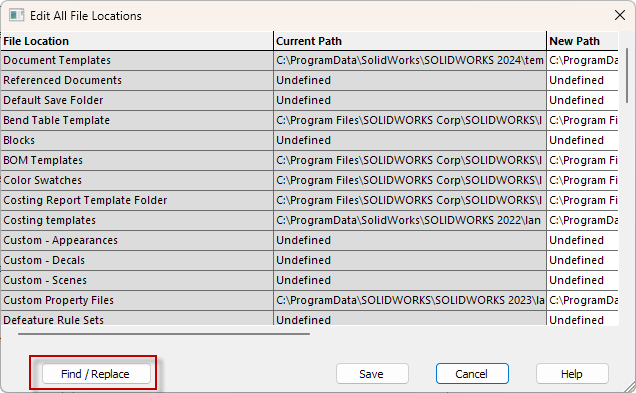Click the Current Path column header
Image resolution: width=636 pixels, height=393 pixels.
click(410, 41)
